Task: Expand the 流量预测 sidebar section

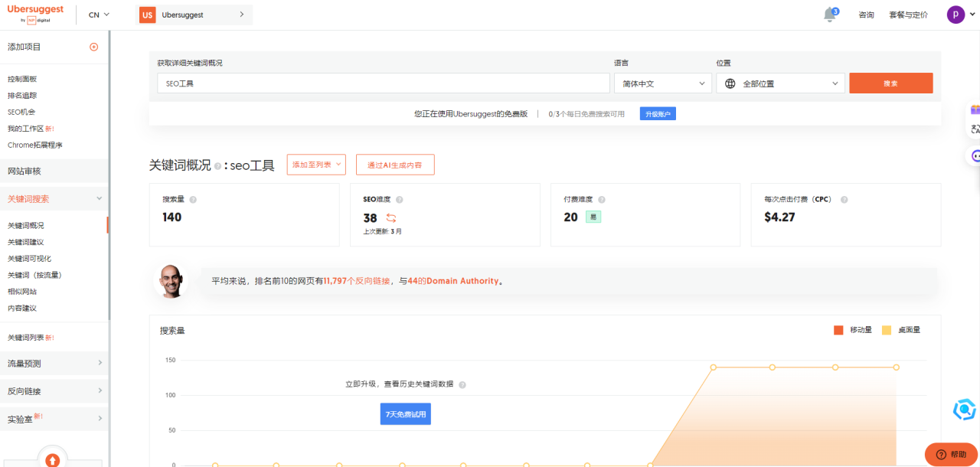Action: click(x=100, y=363)
